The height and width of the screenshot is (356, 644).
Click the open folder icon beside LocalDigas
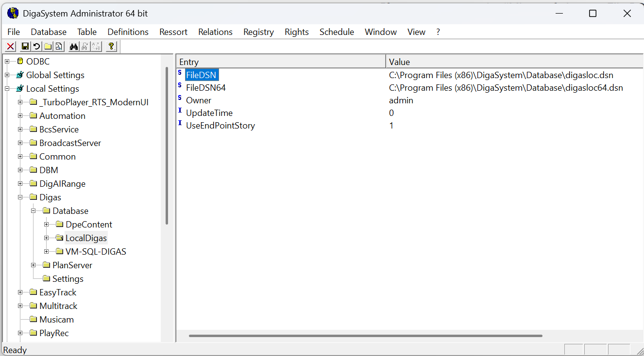click(x=59, y=238)
